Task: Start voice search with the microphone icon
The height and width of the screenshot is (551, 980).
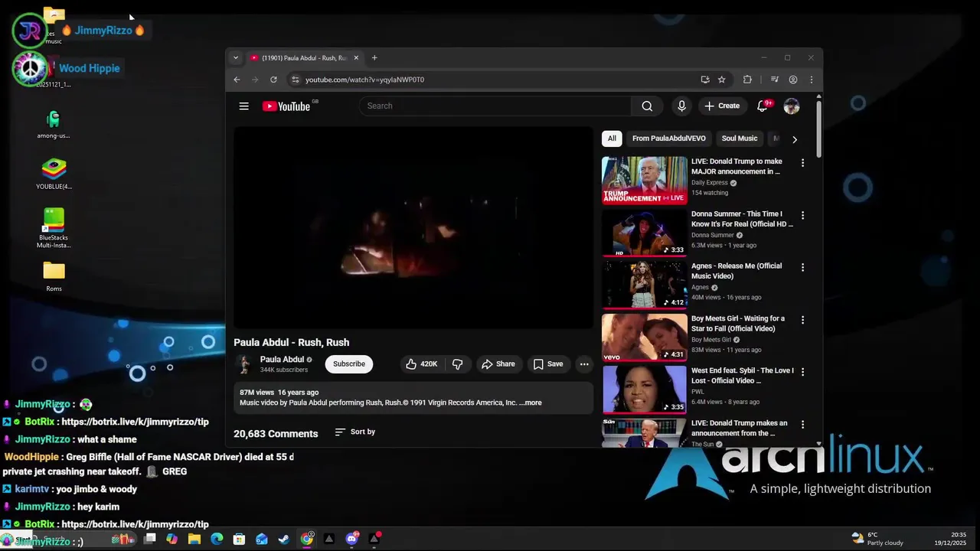Action: point(681,106)
